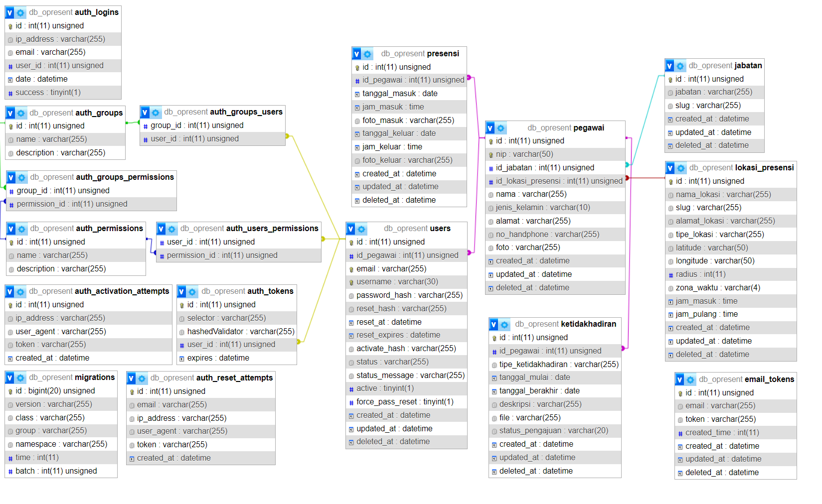This screenshot has width=822, height=504.
Task: Select 'batch : int(11) unsigned' row in migrations
Action: [61, 471]
